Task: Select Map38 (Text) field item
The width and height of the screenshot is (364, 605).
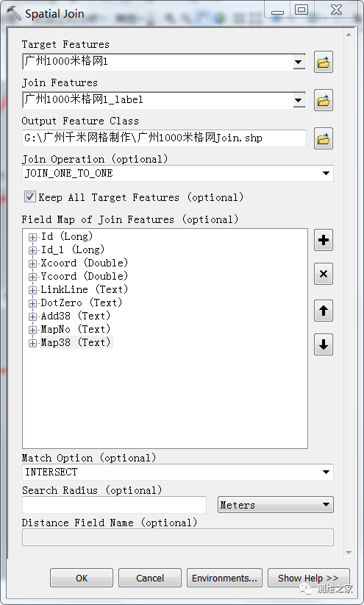Action: 76,342
